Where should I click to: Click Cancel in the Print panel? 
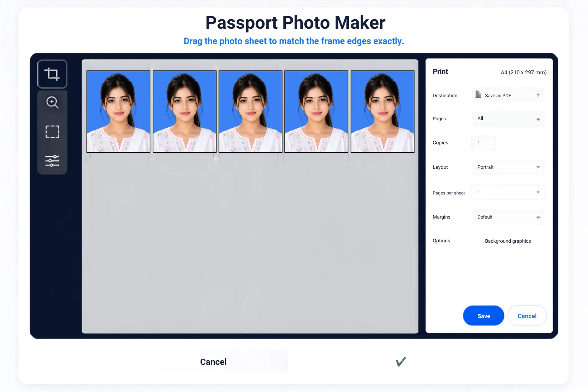click(527, 316)
